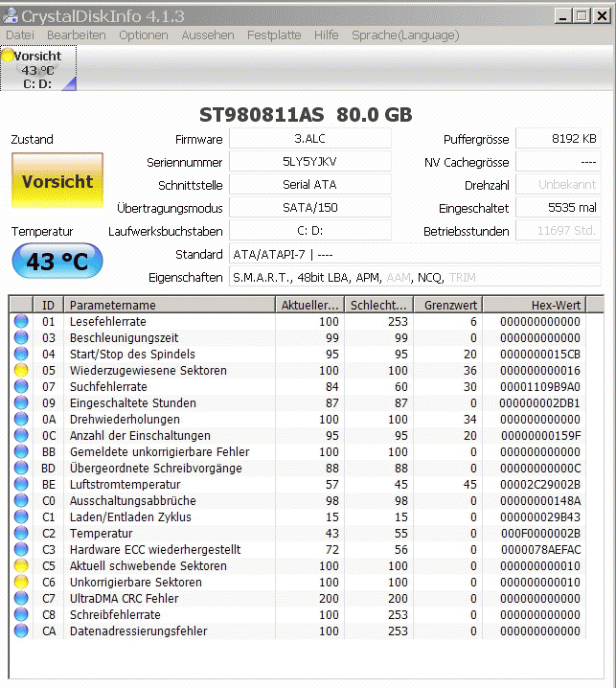Click the Laufwerksbuchstaben field C: D:
616x688 pixels.
click(x=310, y=230)
